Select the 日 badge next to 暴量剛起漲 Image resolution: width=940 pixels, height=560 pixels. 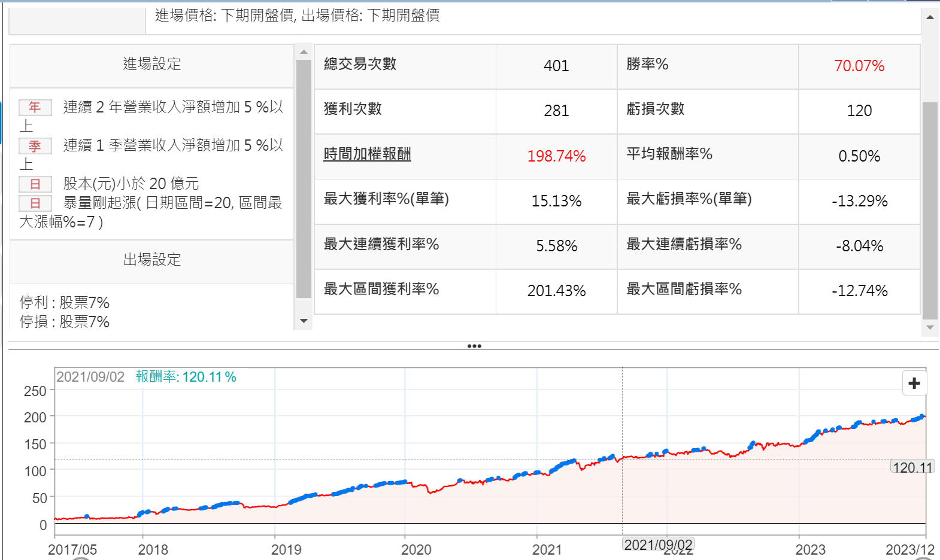click(x=35, y=203)
